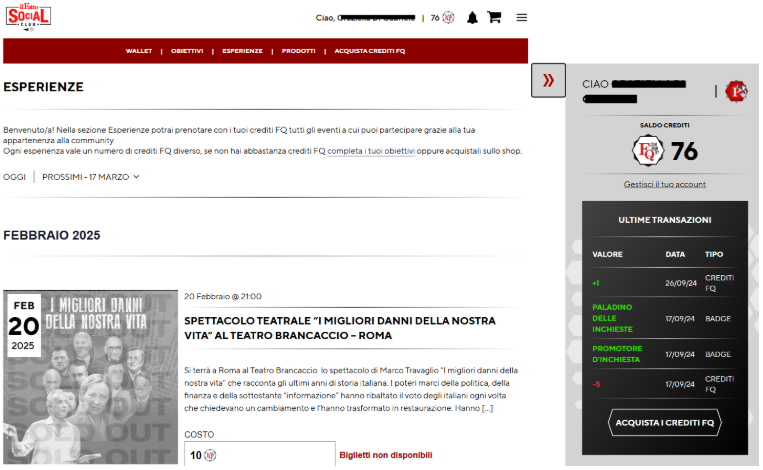This screenshot has height=470, width=763.
Task: Open the Spettacolo Teatrale event title
Action: [340, 327]
